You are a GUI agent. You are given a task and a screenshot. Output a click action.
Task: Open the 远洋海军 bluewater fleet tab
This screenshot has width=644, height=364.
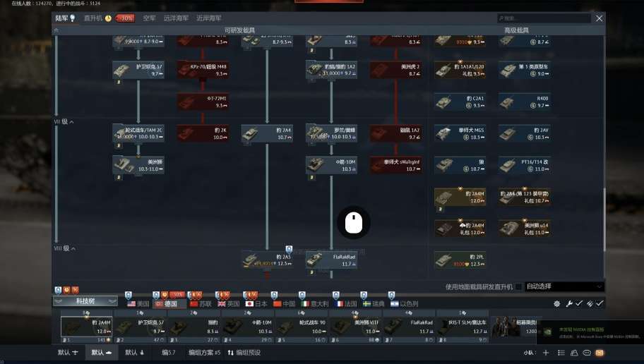click(176, 18)
